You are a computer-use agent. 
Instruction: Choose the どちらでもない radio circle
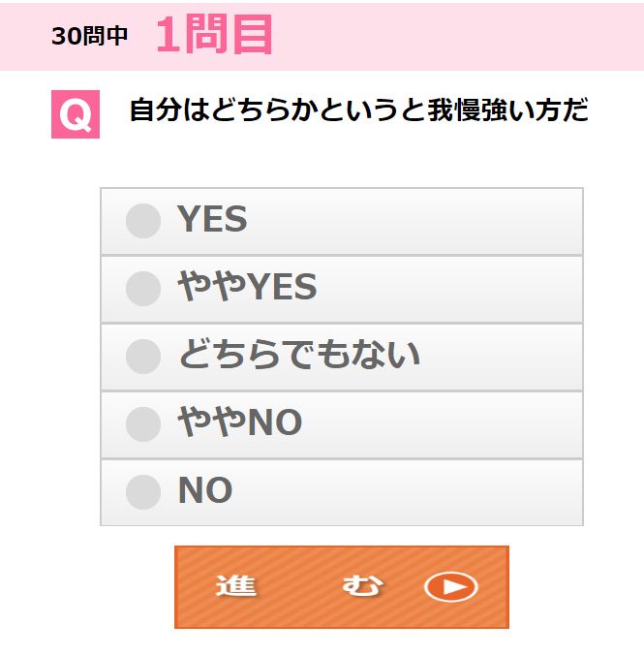click(143, 357)
